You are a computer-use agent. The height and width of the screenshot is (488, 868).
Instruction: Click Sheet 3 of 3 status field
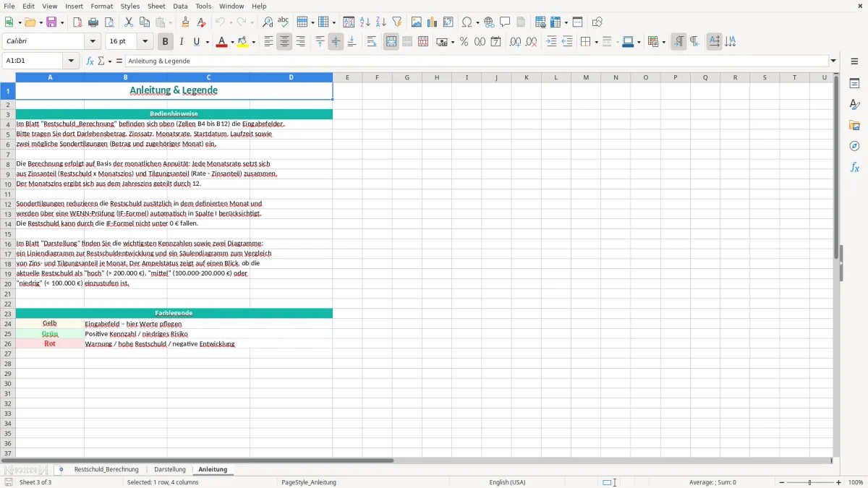(35, 482)
